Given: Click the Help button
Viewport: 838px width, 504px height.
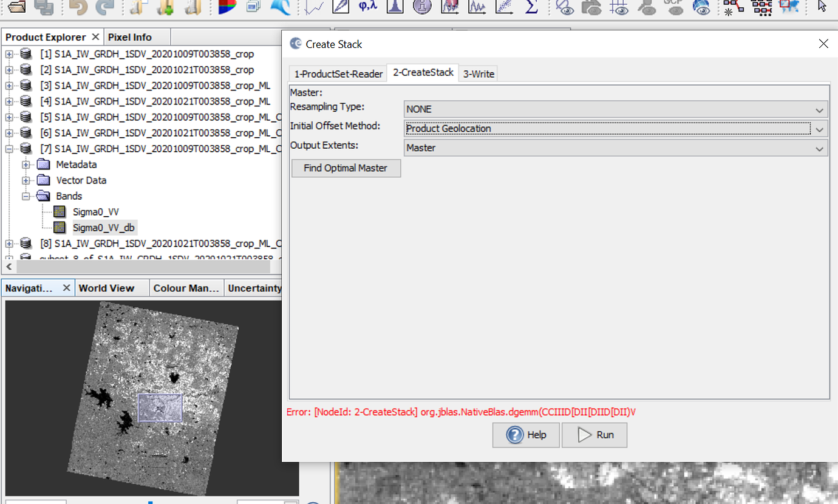Looking at the screenshot, I should click(526, 435).
